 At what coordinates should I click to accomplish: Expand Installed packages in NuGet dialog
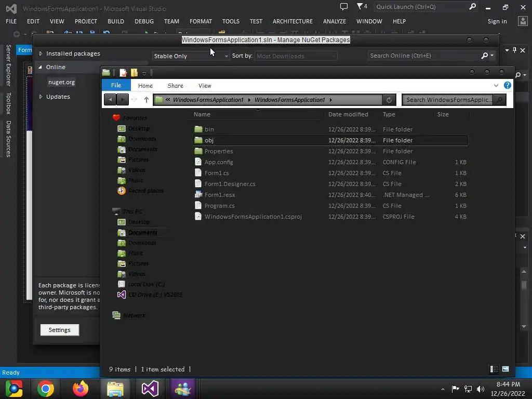41,54
